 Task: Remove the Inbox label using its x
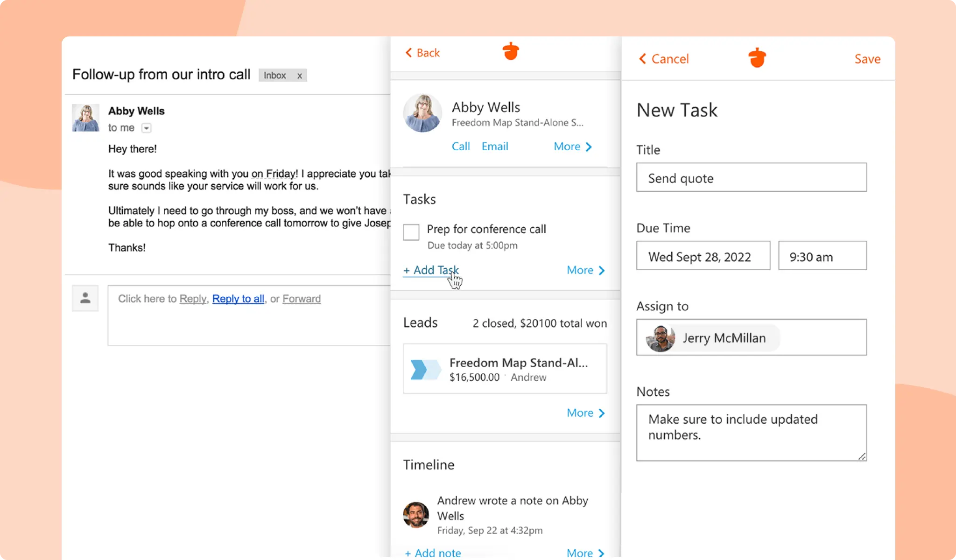[x=300, y=75]
